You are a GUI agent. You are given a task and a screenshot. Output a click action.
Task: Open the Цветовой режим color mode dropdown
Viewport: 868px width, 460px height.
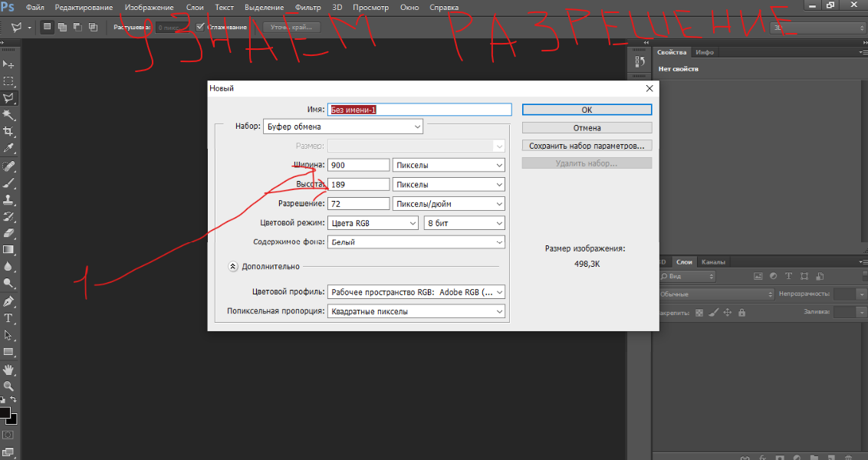[372, 223]
